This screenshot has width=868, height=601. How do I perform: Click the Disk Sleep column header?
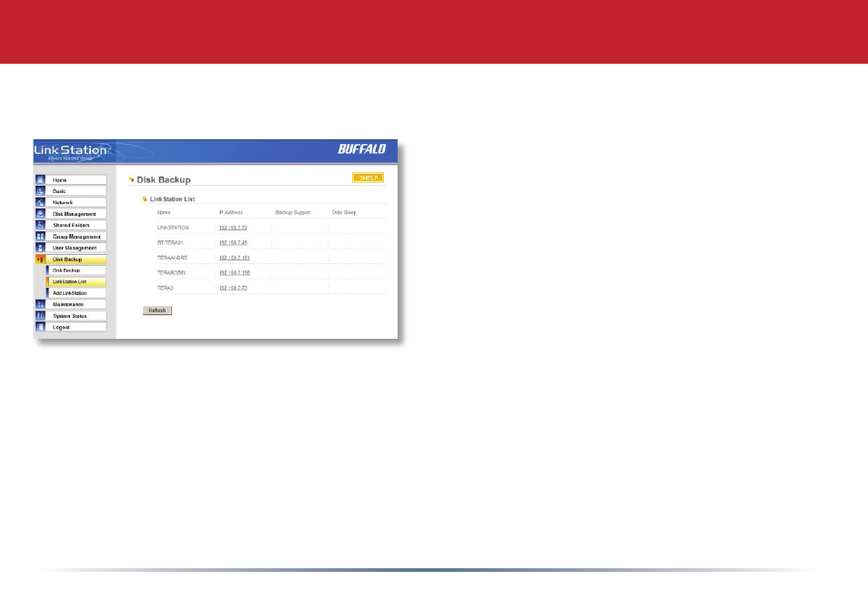coord(344,213)
